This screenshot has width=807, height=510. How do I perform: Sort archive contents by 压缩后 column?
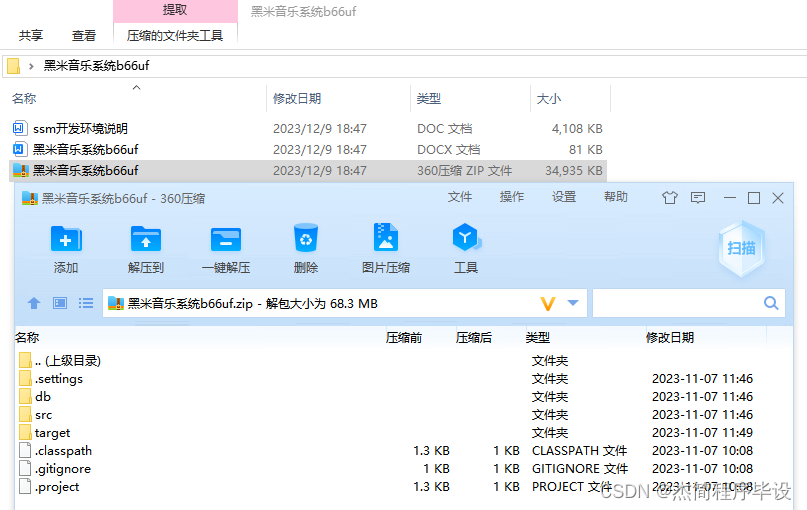point(474,338)
